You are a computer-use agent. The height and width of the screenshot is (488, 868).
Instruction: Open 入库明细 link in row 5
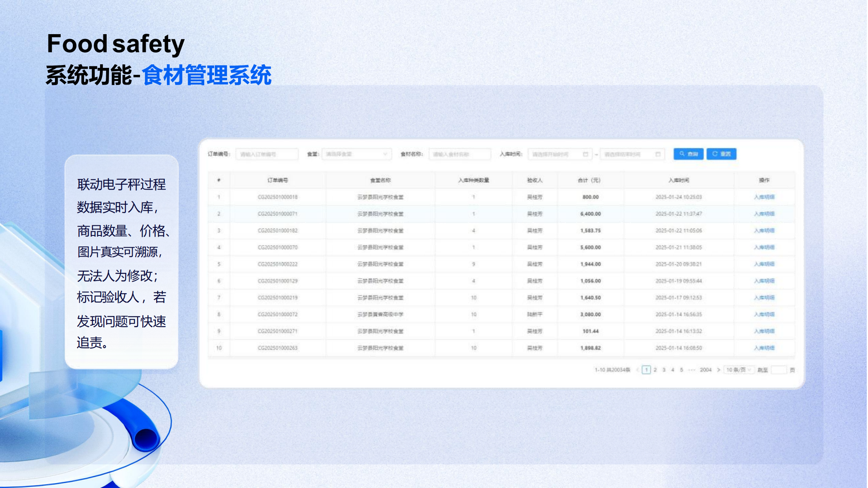(764, 264)
